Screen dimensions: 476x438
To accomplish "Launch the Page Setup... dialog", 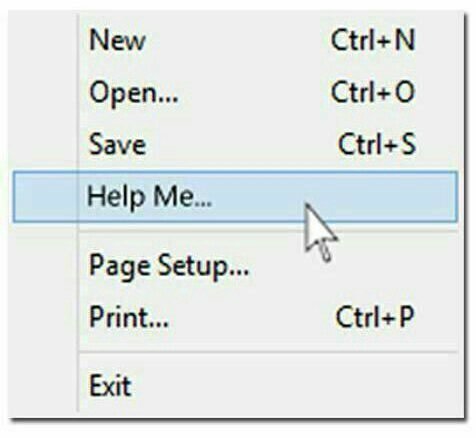I will (x=235, y=266).
